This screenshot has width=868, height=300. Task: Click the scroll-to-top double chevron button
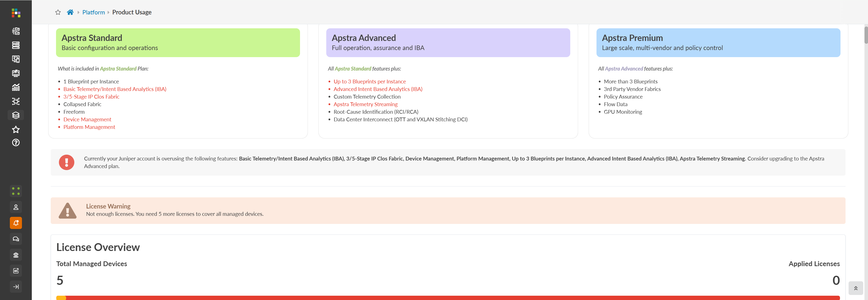pos(856,288)
